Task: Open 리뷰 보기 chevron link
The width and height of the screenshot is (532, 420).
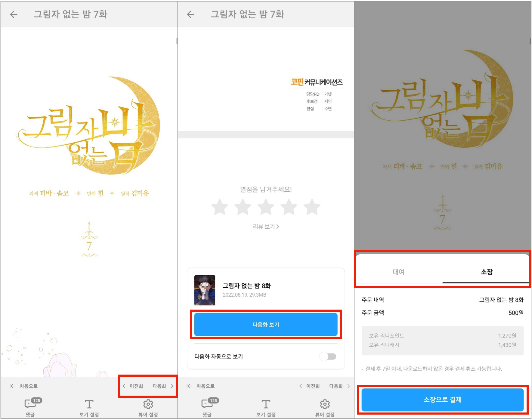Action: [266, 227]
